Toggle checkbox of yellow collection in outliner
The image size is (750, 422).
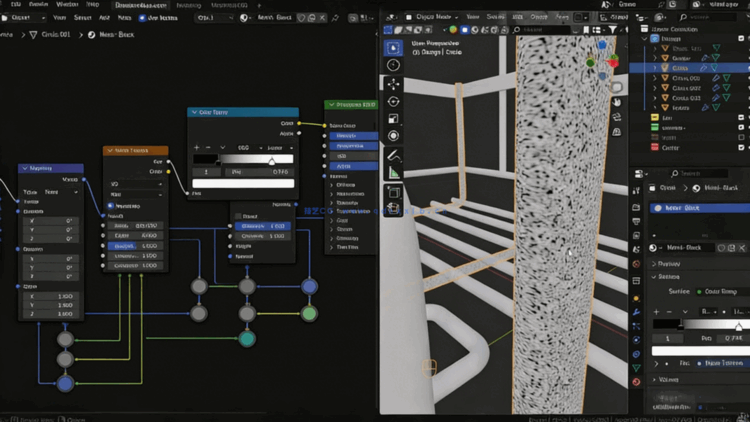coord(741,117)
